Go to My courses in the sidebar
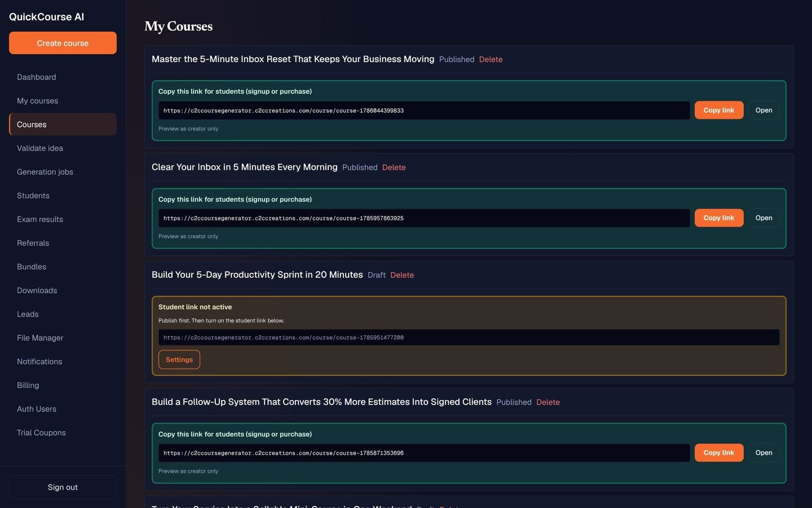Screen dimensions: 812x508 (63, 100)
